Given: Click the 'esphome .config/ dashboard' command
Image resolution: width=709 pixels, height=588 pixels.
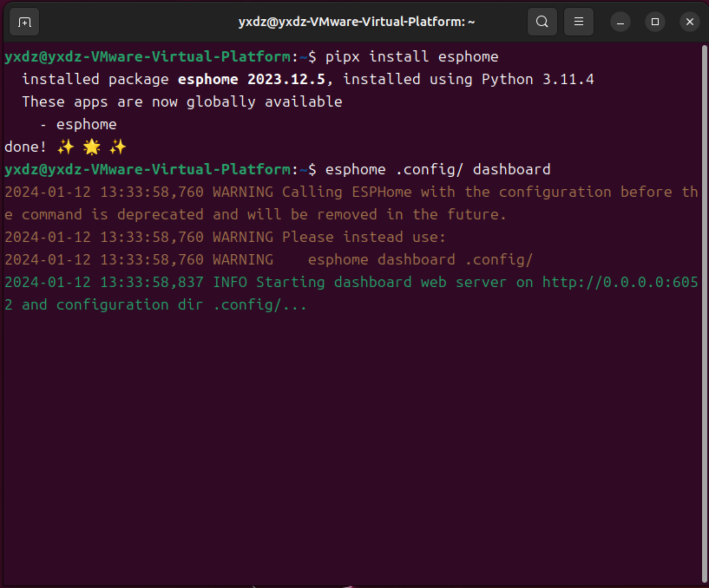Looking at the screenshot, I should (x=437, y=169).
